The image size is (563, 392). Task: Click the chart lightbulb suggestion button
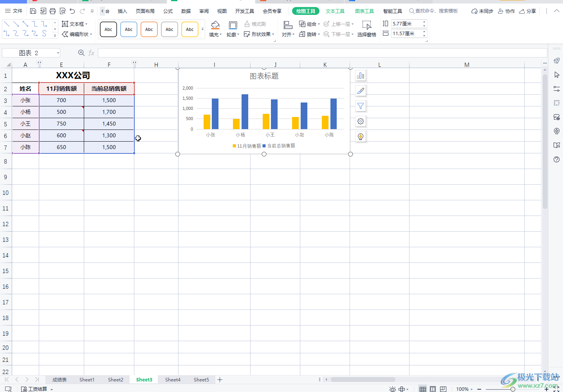[x=361, y=137]
